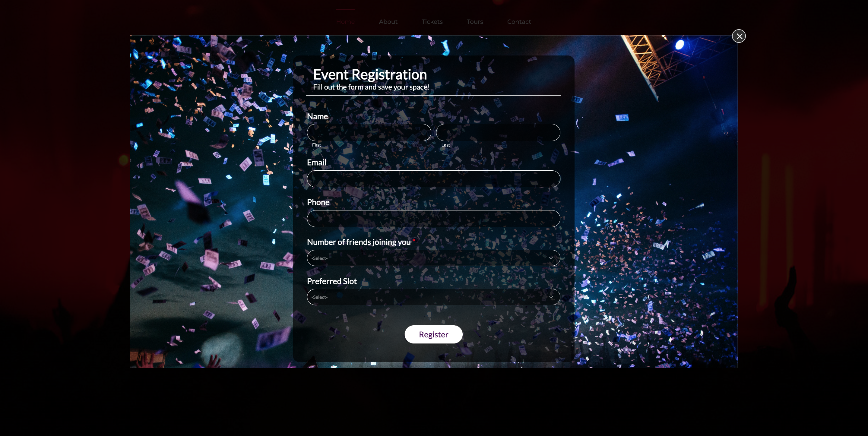Toggle the Number of friends selector
This screenshot has width=868, height=436.
tap(434, 257)
